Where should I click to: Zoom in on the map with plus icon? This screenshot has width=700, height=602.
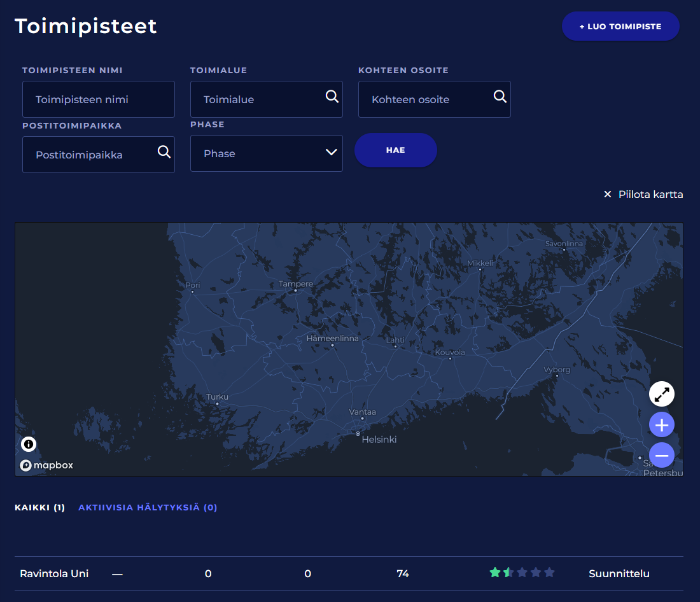tap(662, 425)
